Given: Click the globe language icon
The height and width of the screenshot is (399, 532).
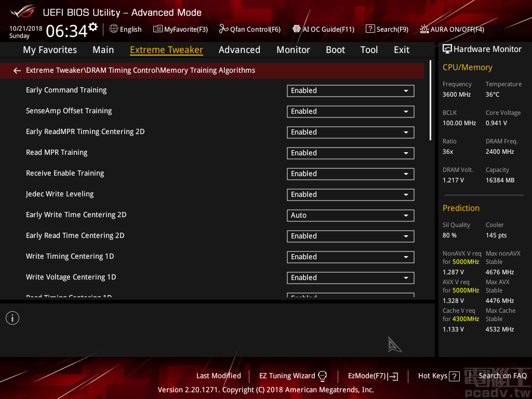Looking at the screenshot, I should 114,29.
